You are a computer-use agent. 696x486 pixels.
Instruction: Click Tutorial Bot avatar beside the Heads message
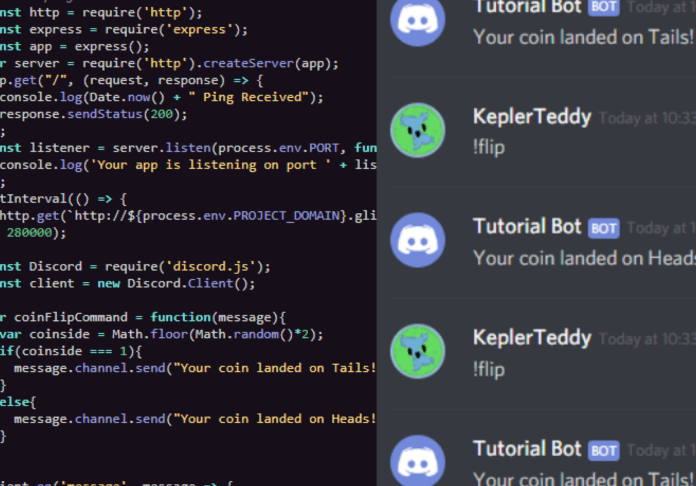pyautogui.click(x=422, y=240)
